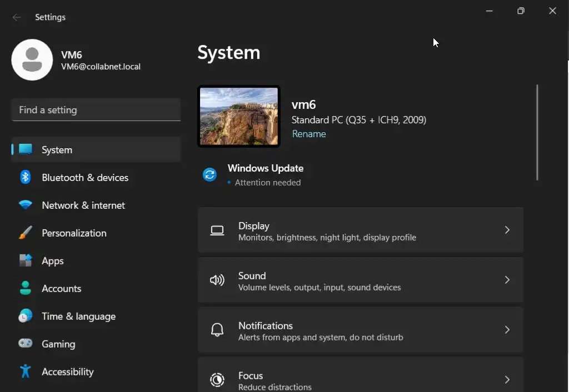The height and width of the screenshot is (392, 569).
Task: Expand the Notifications row chevron
Action: coord(507,330)
